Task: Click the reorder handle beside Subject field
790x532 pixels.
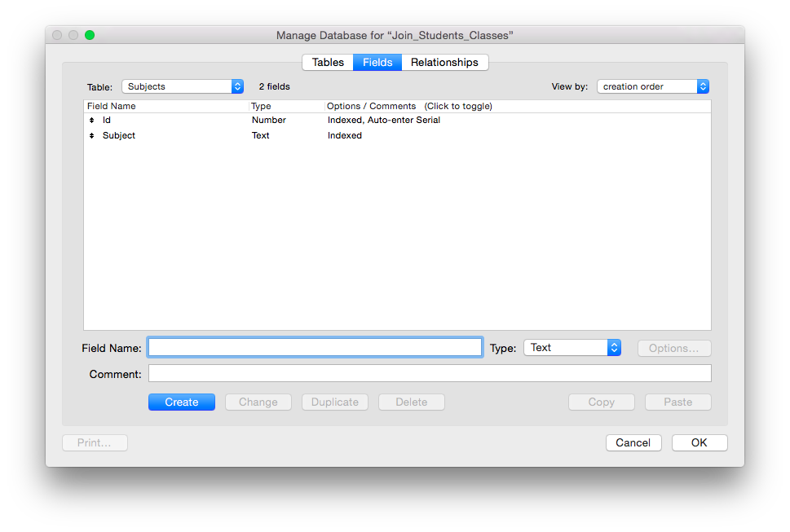Action: [91, 136]
